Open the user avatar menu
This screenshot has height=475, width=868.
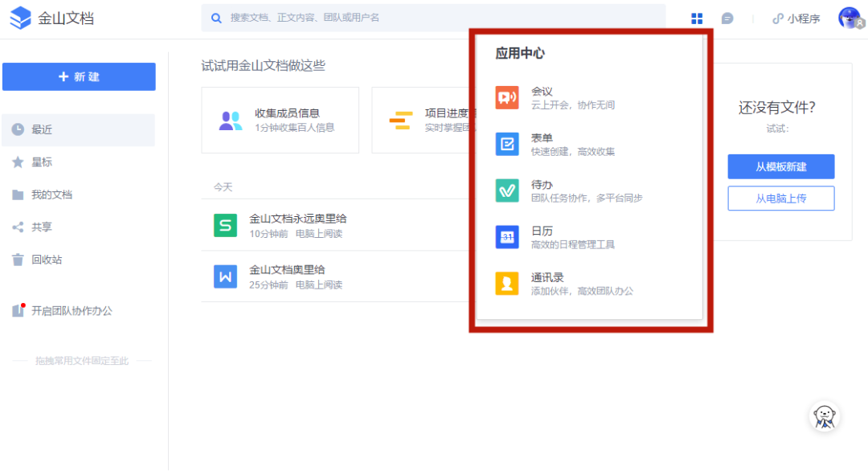(850, 18)
